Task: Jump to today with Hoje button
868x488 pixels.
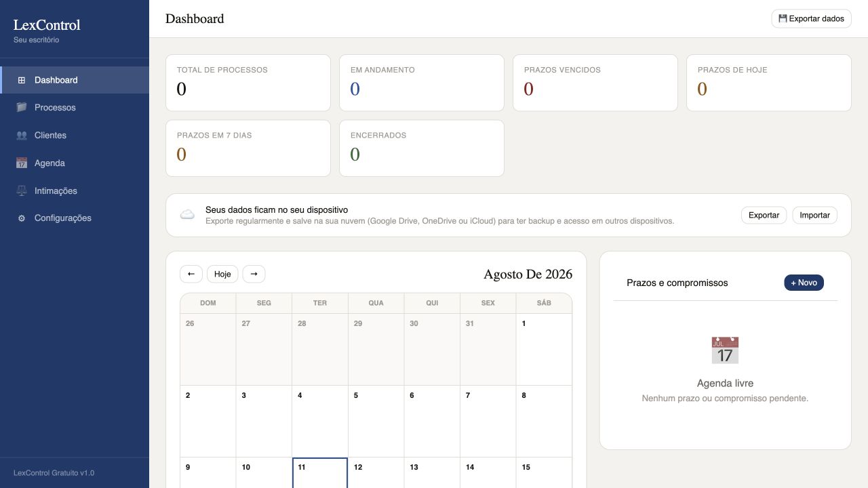Action: coord(222,274)
